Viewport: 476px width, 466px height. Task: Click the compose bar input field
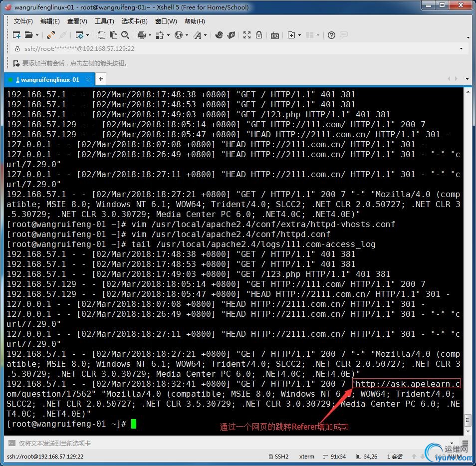(x=231, y=443)
